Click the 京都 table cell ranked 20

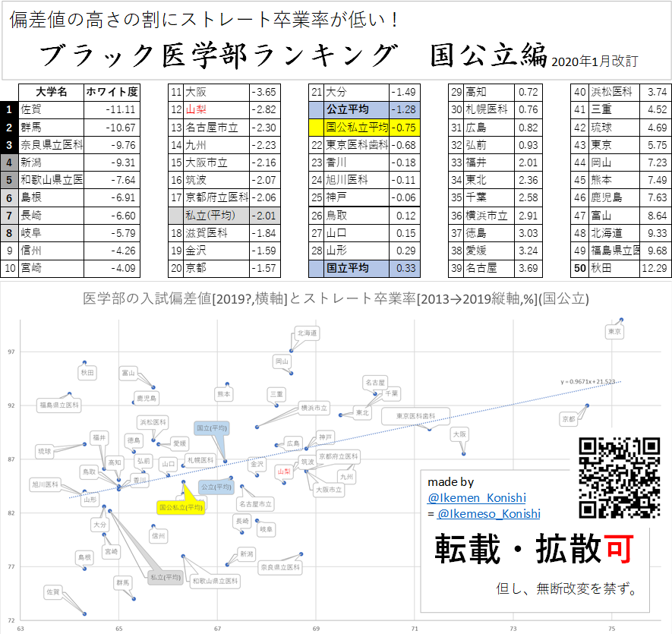(216, 268)
